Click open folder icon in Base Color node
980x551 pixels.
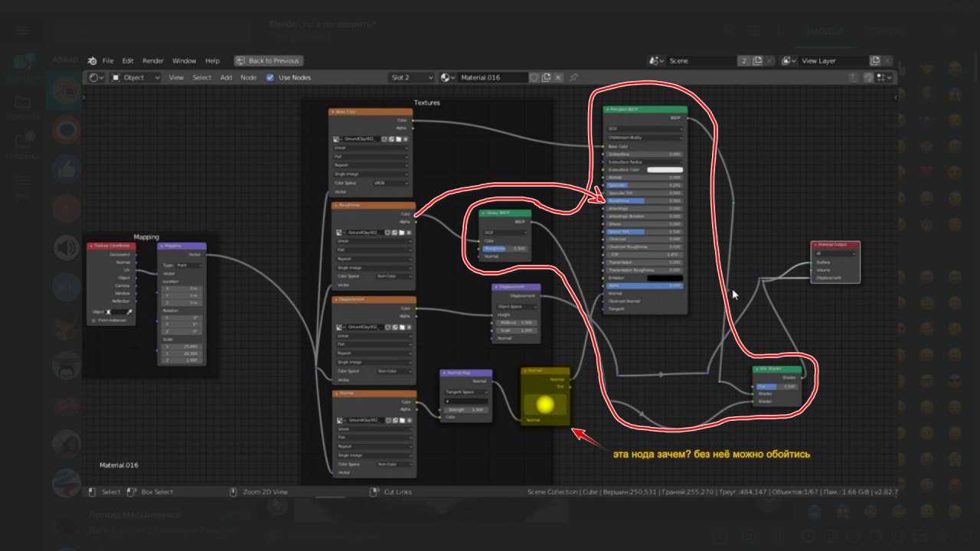pos(398,139)
